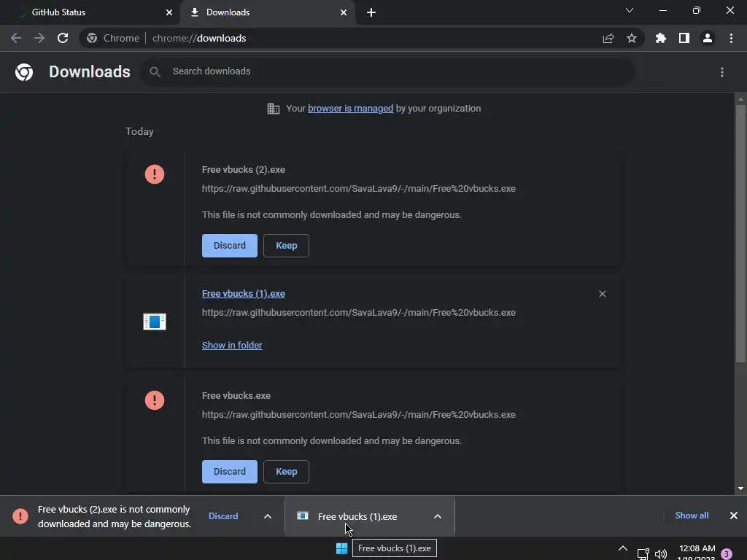Click the Downloads page heading
The height and width of the screenshot is (560, 747).
[x=90, y=72]
